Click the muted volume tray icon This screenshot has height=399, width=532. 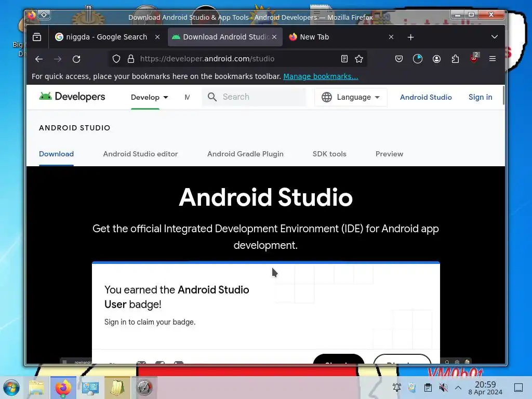point(443,387)
